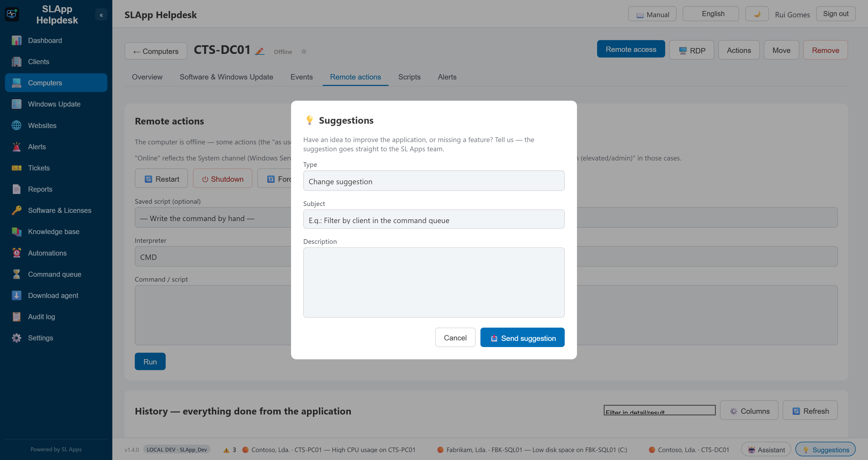Open Tickets in the sidebar

point(56,168)
